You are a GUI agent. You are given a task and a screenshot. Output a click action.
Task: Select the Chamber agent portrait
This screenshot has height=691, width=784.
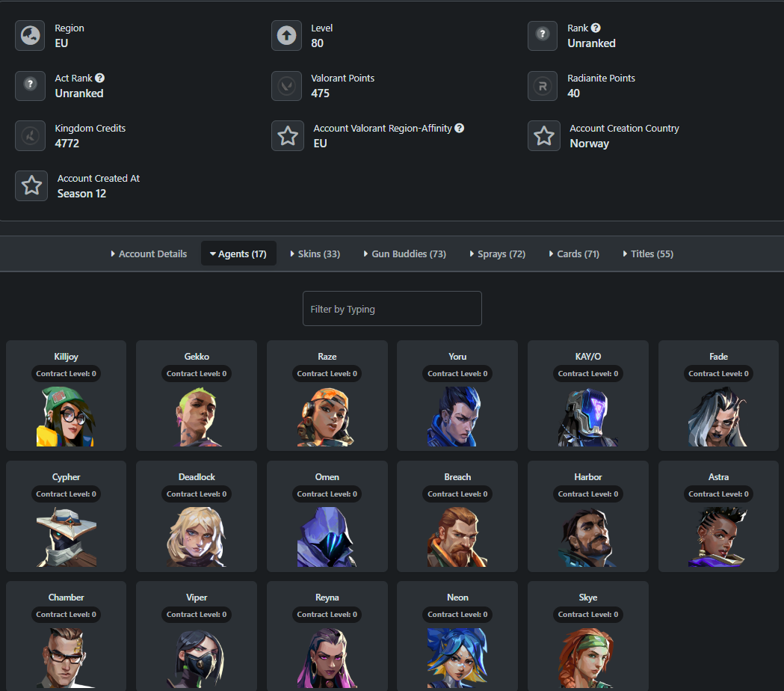pyautogui.click(x=66, y=657)
